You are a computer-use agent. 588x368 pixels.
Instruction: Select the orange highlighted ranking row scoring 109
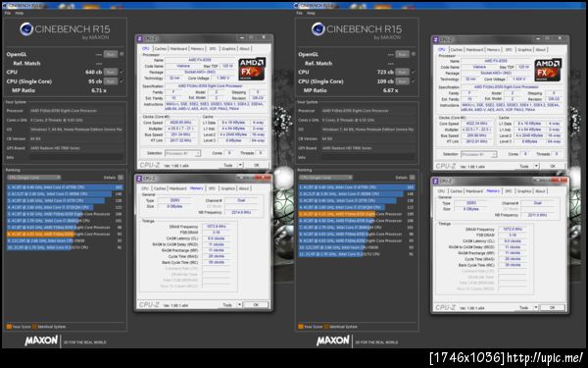[357, 214]
